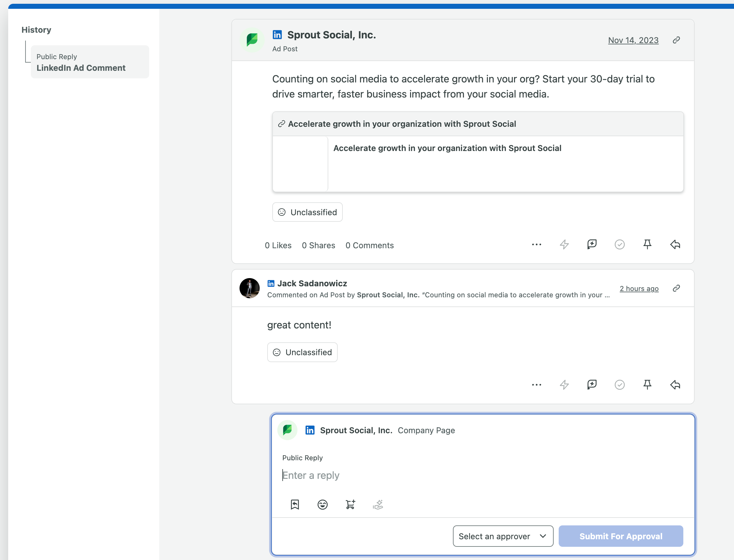Viewport: 734px width, 560px height.
Task: Click AI assist sparkle-hand icon
Action: (x=378, y=505)
